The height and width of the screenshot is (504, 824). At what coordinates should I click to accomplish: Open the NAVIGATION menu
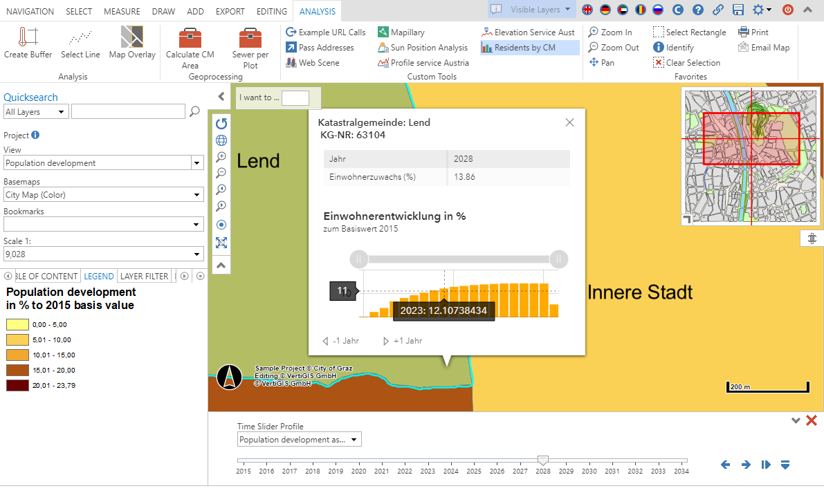point(30,10)
